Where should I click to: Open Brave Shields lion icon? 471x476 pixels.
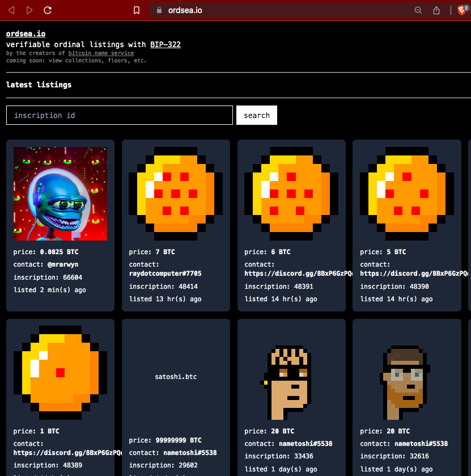(x=461, y=10)
